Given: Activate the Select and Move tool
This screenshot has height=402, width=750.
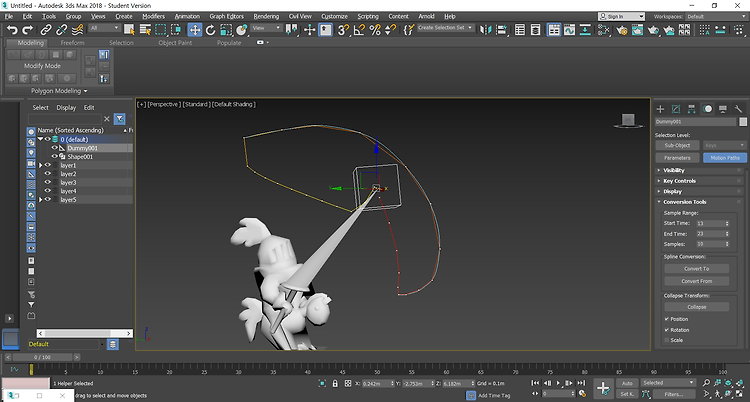Looking at the screenshot, I should [x=195, y=30].
